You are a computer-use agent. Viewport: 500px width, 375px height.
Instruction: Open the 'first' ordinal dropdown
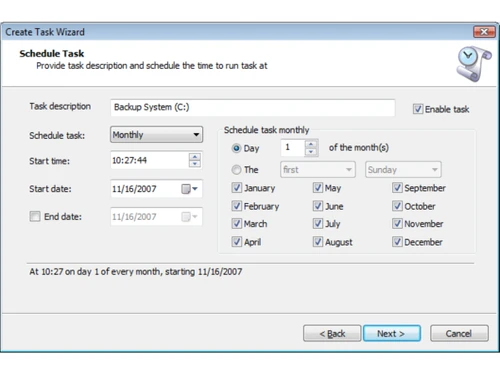tap(318, 170)
